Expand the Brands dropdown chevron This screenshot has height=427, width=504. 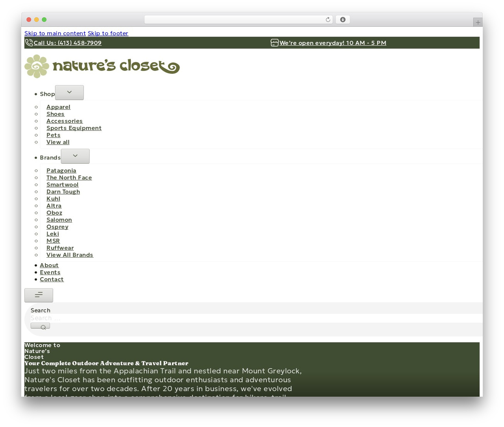tap(75, 156)
